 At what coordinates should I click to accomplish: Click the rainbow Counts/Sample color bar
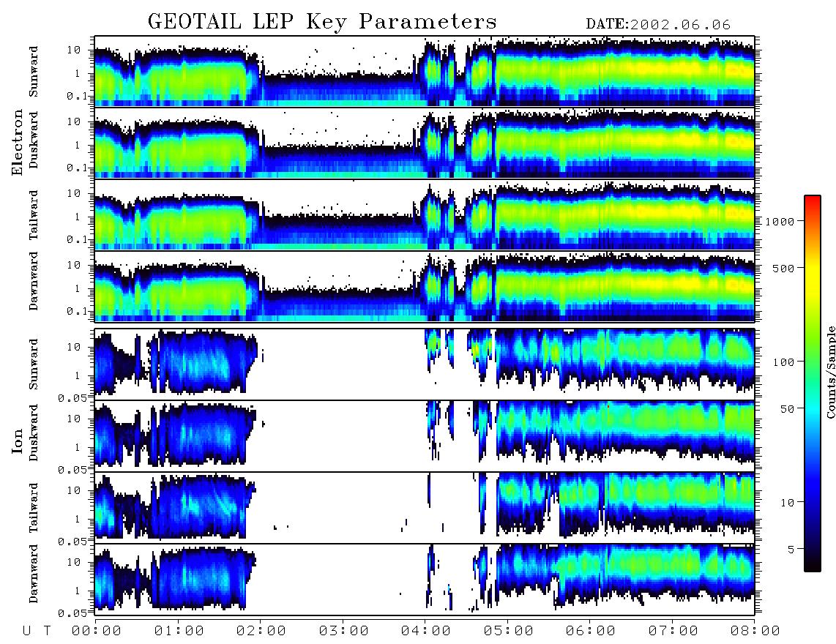[813, 383]
